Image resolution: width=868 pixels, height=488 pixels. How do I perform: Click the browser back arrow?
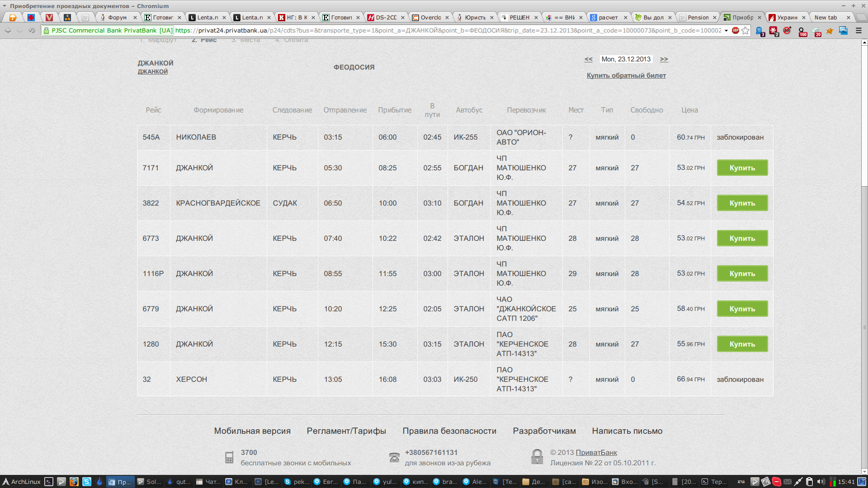(8, 31)
